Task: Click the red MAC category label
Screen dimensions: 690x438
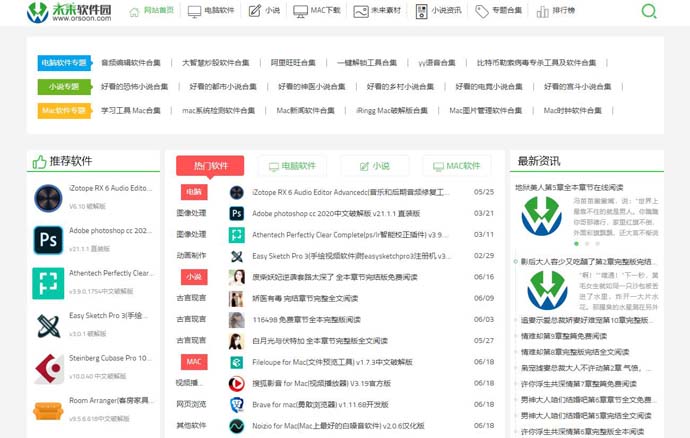Action: (x=194, y=362)
